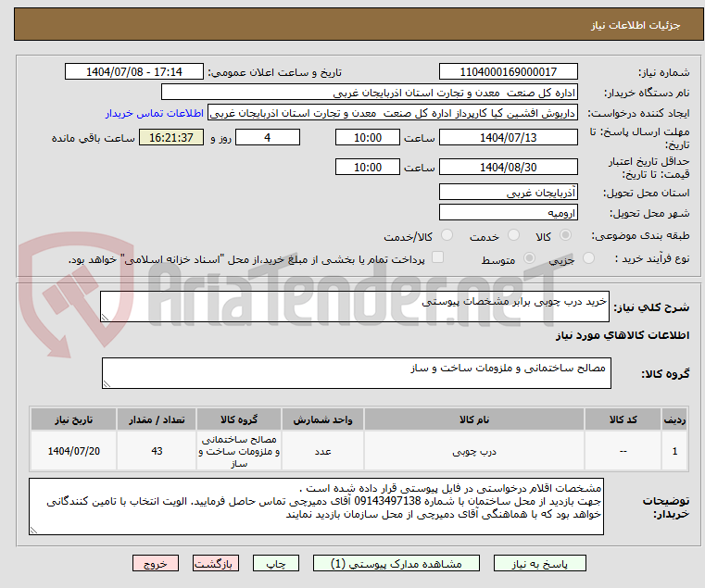Screen dimensions: 705x588
Task: Click the delivery province field آذربایجان غربی
Action: tap(508, 193)
